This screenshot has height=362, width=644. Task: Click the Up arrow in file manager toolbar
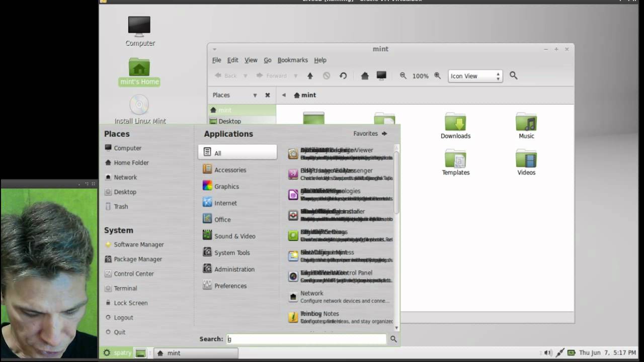(310, 76)
